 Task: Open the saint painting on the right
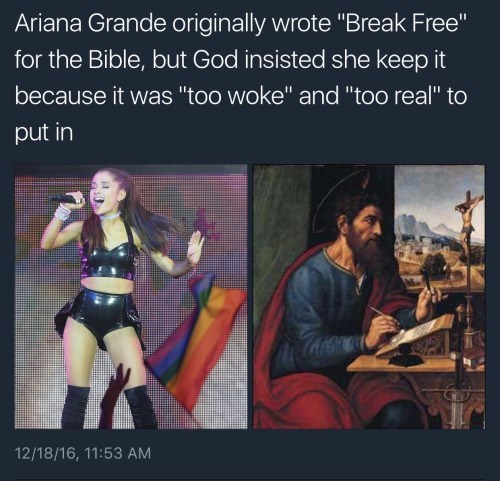coord(369,297)
